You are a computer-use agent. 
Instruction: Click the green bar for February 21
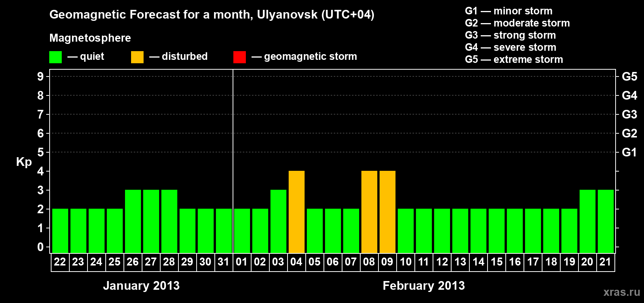(x=606, y=221)
